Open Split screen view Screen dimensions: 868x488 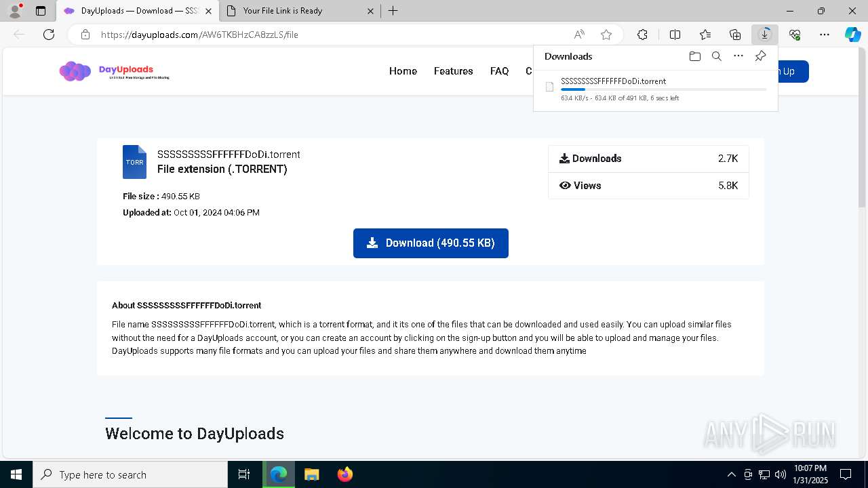click(x=675, y=35)
